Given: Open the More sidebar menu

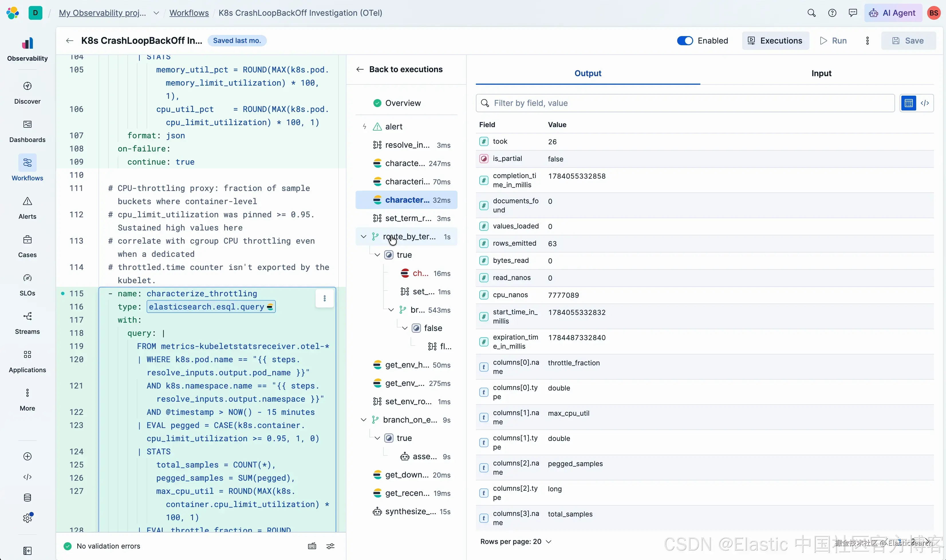Looking at the screenshot, I should (27, 399).
